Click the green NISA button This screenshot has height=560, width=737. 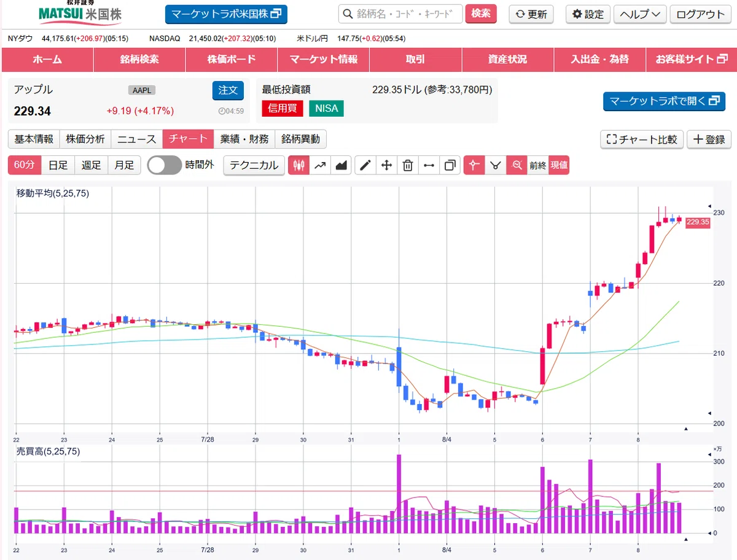(x=326, y=109)
